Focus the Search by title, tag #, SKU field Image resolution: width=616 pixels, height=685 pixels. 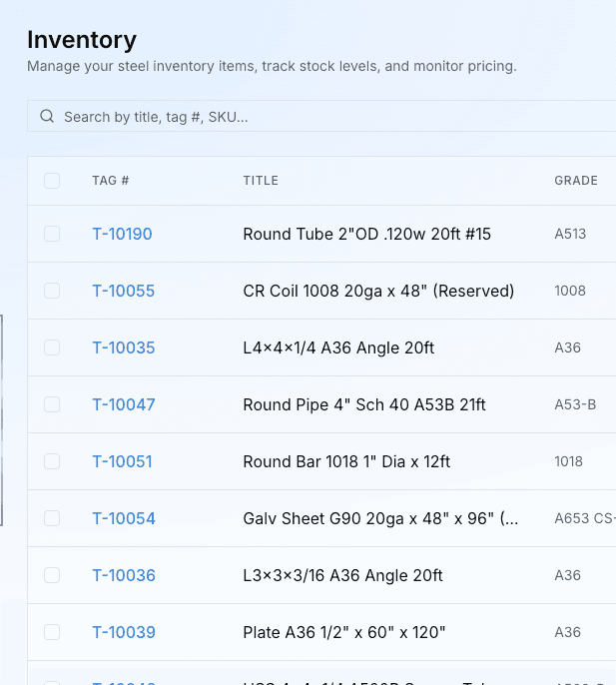(321, 116)
